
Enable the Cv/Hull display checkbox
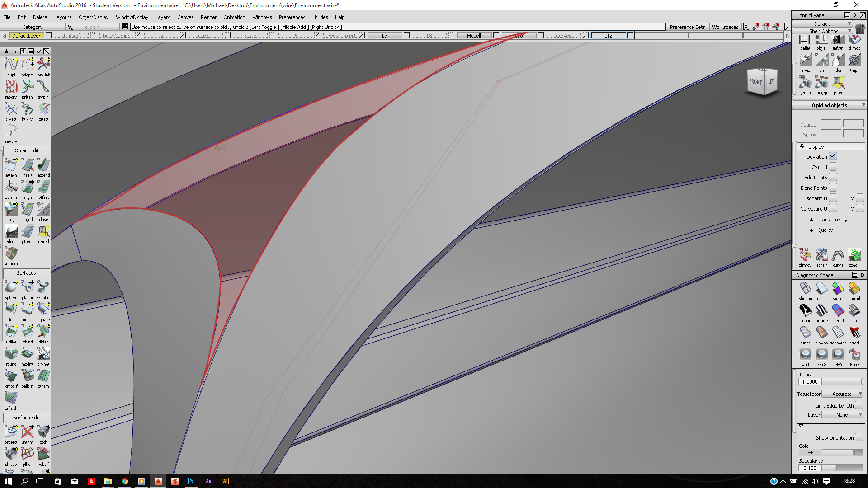[x=833, y=167]
